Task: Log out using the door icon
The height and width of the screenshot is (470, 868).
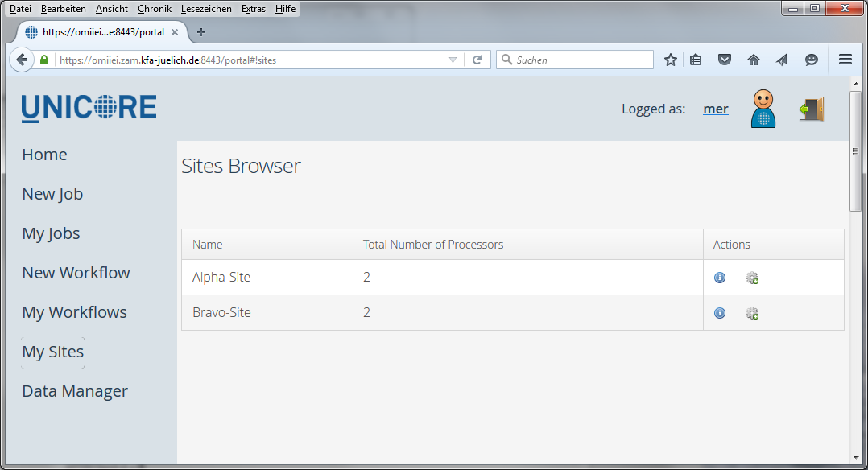Action: [x=812, y=109]
